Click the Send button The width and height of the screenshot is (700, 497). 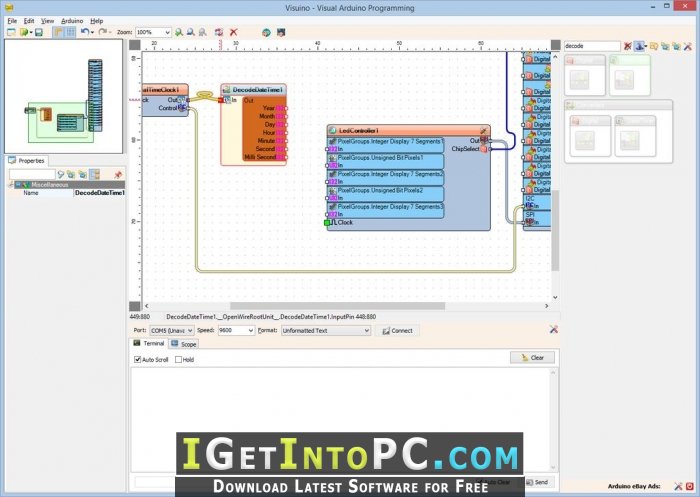pyautogui.click(x=537, y=482)
